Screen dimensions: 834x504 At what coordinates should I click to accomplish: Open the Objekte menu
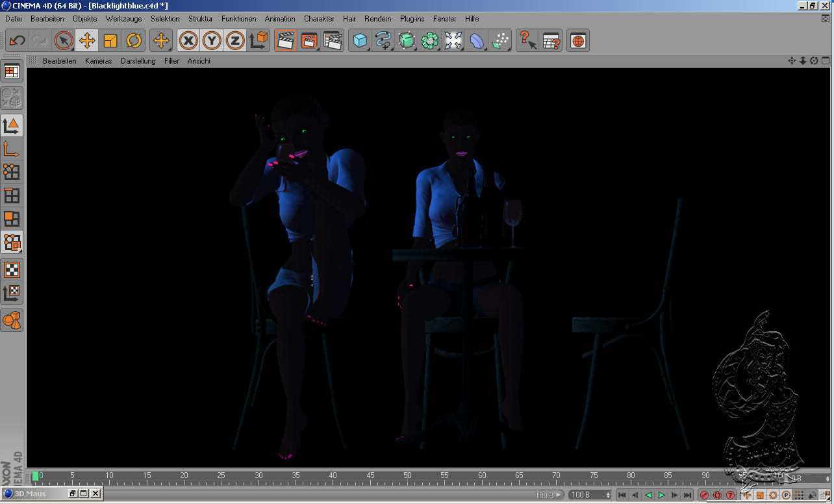pyautogui.click(x=84, y=19)
